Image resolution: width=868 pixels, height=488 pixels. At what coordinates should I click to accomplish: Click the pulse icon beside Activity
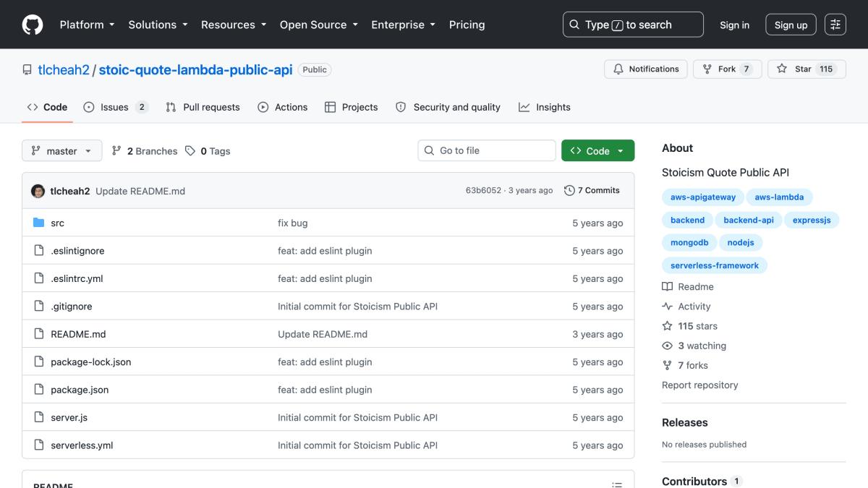tap(668, 307)
